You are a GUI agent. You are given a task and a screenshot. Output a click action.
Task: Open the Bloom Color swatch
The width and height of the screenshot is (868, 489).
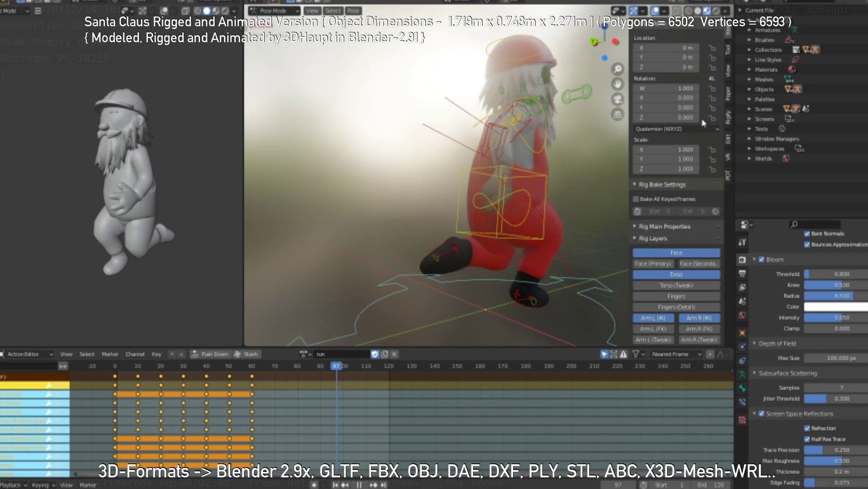point(836,307)
